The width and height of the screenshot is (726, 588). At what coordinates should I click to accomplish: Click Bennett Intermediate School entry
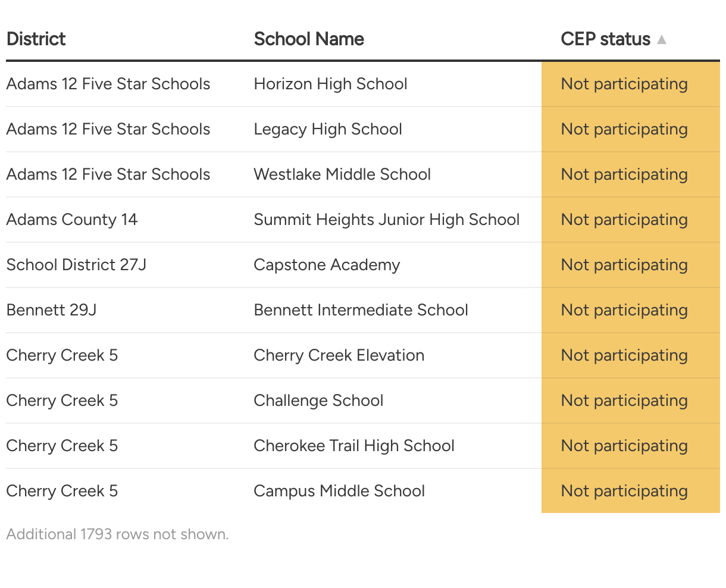click(361, 310)
